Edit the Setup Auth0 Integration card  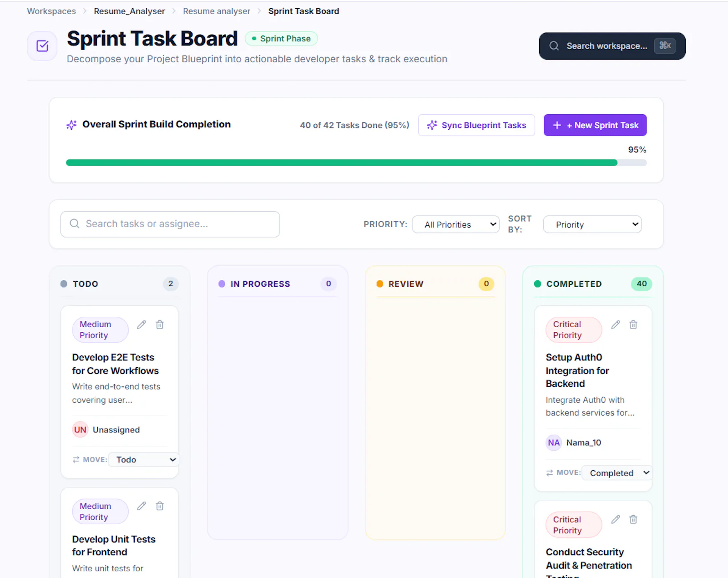click(x=616, y=324)
